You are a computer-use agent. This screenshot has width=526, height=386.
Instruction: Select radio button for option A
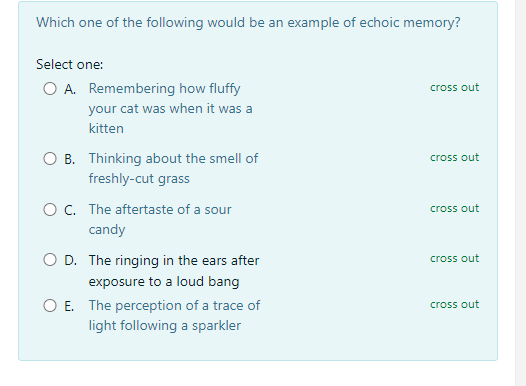tap(50, 89)
